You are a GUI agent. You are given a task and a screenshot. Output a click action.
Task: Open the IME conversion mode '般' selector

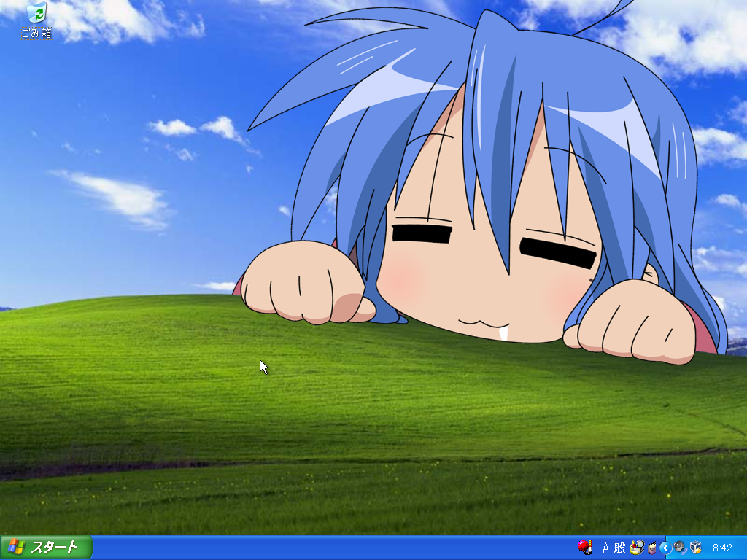(619, 547)
